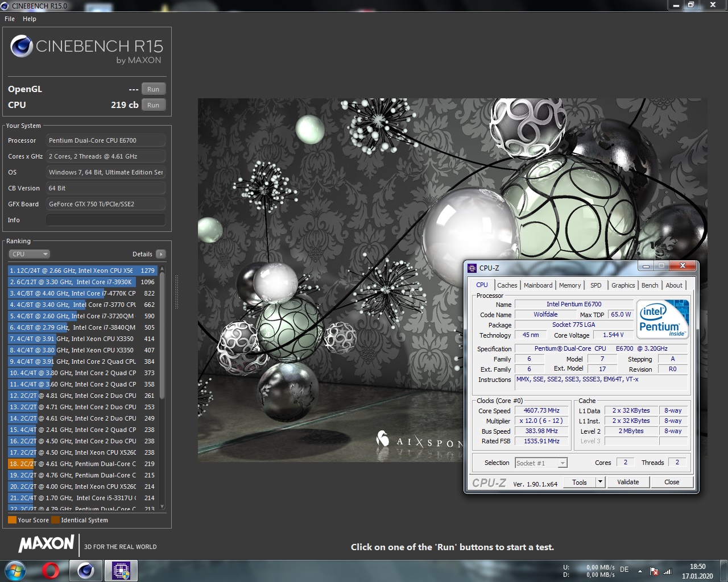The height and width of the screenshot is (582, 728).
Task: Click the Identical System brown legend swatch
Action: tap(55, 520)
